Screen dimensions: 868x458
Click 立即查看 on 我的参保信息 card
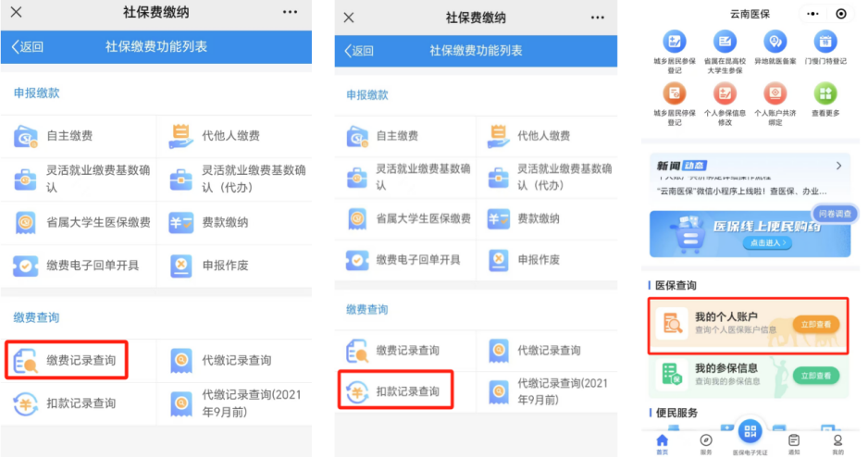click(815, 376)
